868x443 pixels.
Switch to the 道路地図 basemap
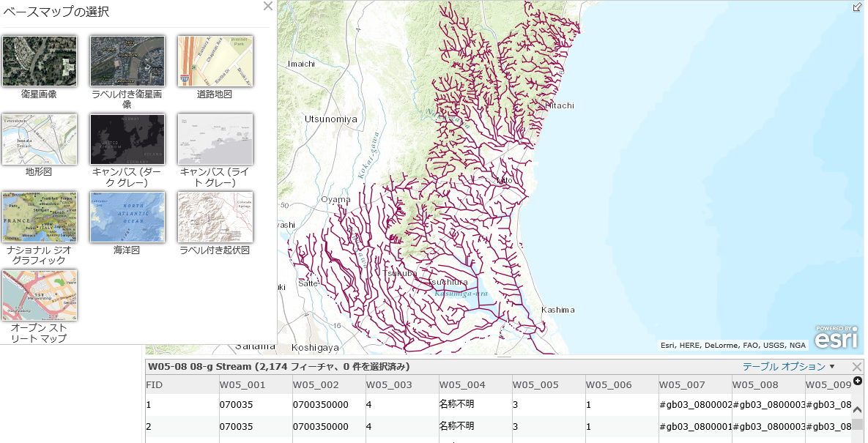pyautogui.click(x=215, y=61)
